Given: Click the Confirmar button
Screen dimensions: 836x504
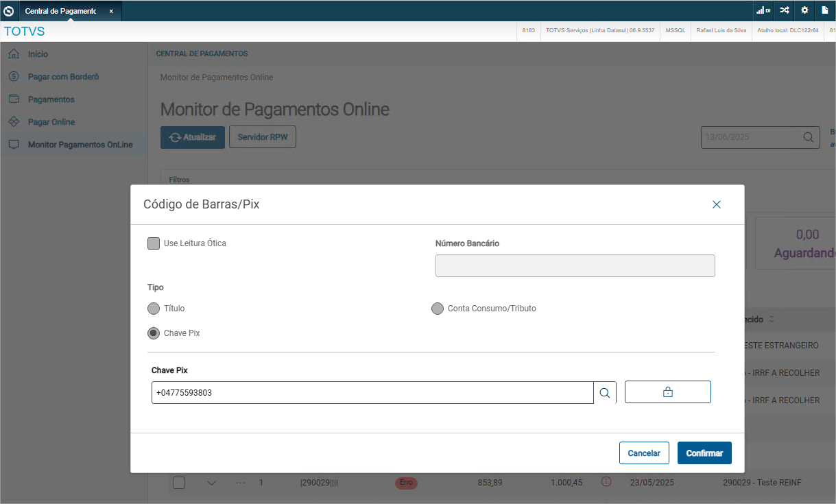Looking at the screenshot, I should pos(704,453).
